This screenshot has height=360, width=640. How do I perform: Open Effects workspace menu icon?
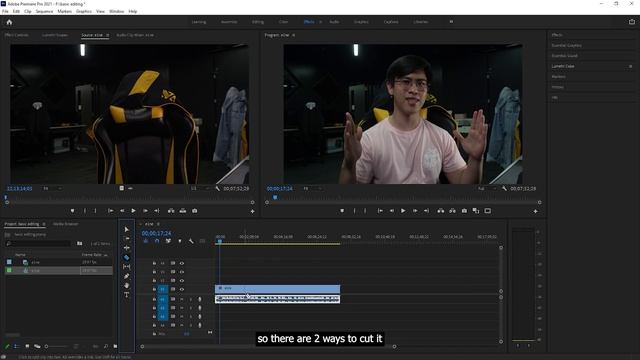tap(320, 22)
